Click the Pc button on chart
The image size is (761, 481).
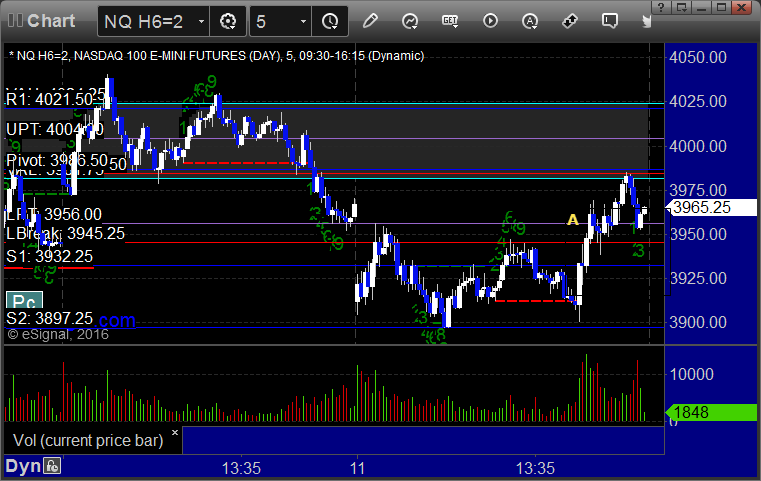(24, 301)
